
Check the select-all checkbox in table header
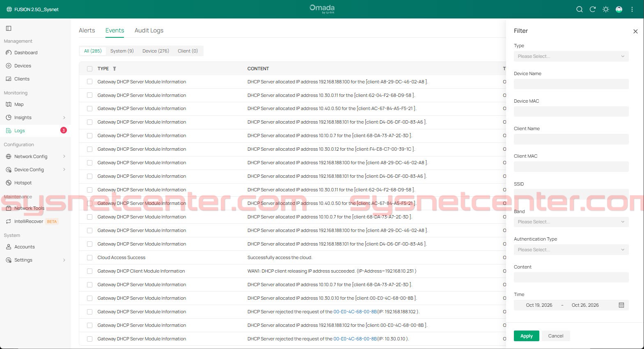click(x=89, y=69)
